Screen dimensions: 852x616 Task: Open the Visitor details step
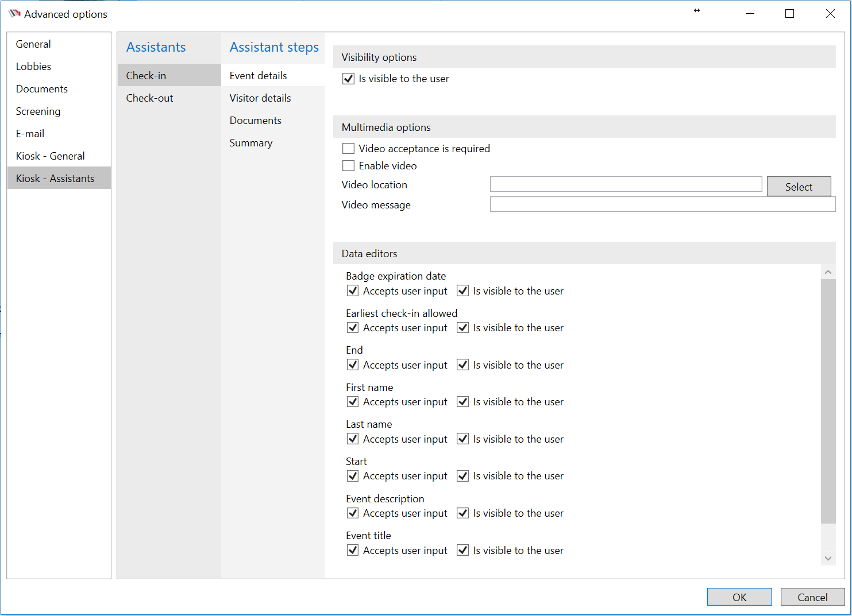click(x=272, y=98)
